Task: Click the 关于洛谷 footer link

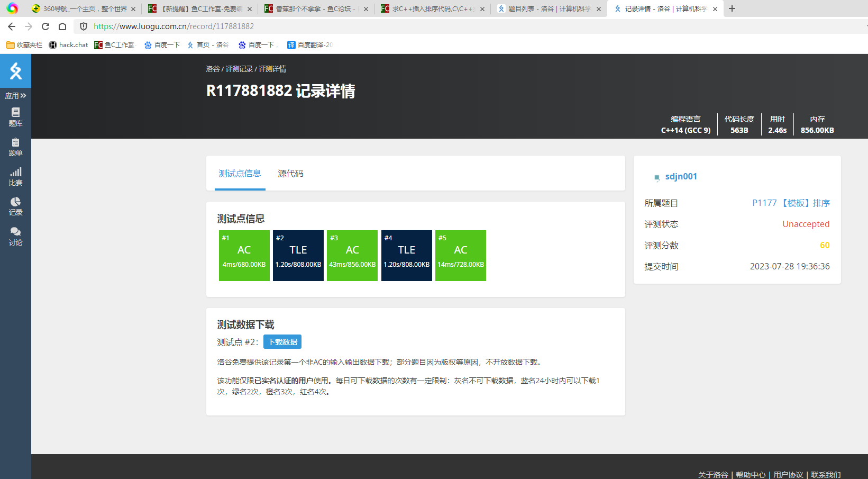Action: 713,475
